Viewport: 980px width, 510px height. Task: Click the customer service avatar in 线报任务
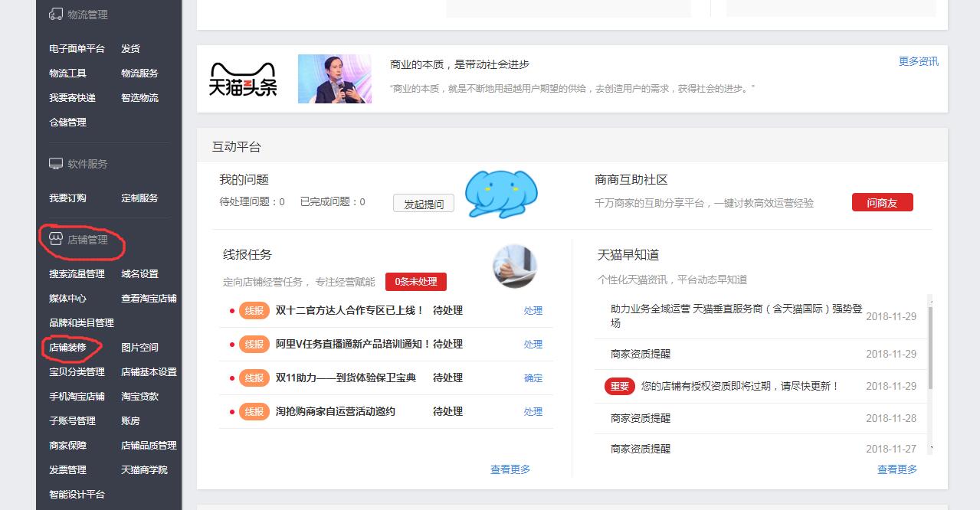coord(515,267)
